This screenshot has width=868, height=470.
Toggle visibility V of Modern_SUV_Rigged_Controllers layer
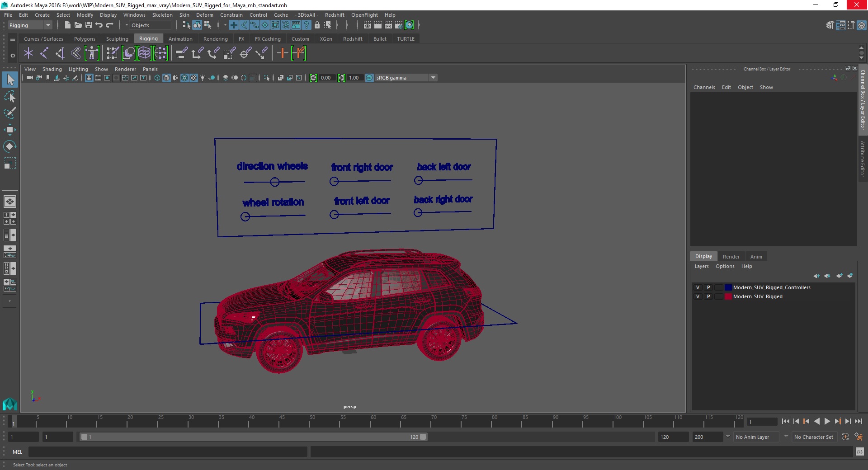(x=698, y=287)
